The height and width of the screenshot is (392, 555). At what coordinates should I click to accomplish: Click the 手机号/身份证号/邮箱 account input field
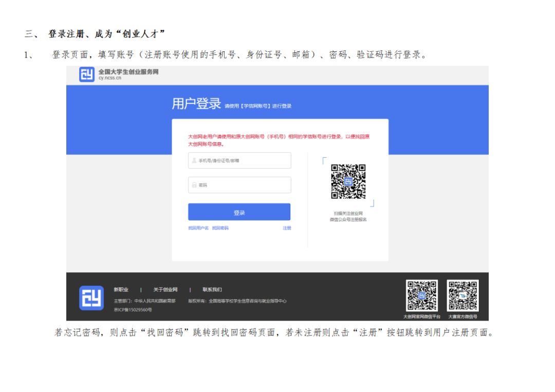239,161
